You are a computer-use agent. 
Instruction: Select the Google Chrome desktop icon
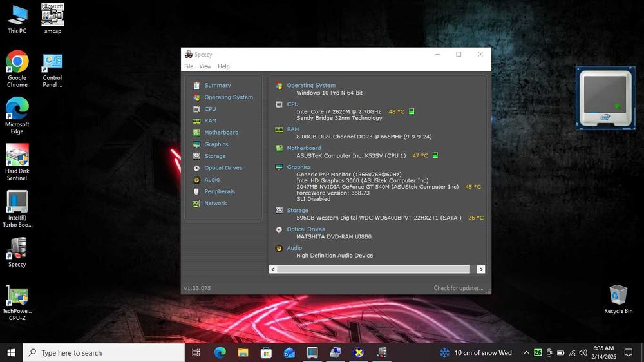(17, 69)
